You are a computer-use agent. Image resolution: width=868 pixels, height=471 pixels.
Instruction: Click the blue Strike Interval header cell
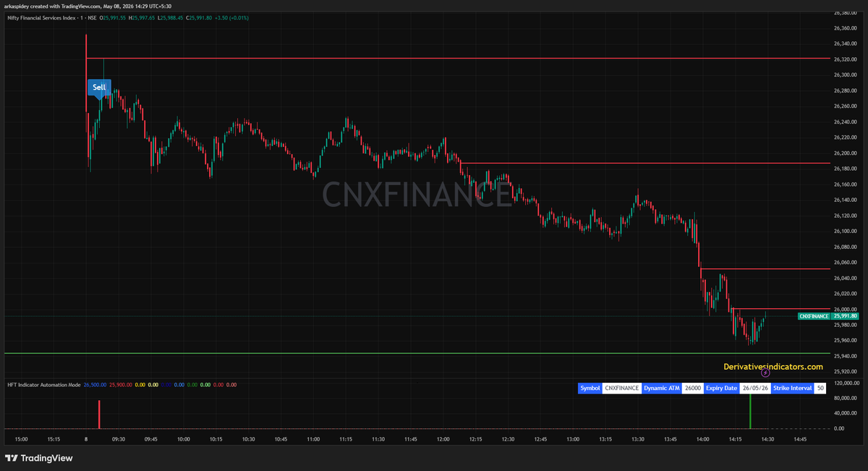[792, 388]
